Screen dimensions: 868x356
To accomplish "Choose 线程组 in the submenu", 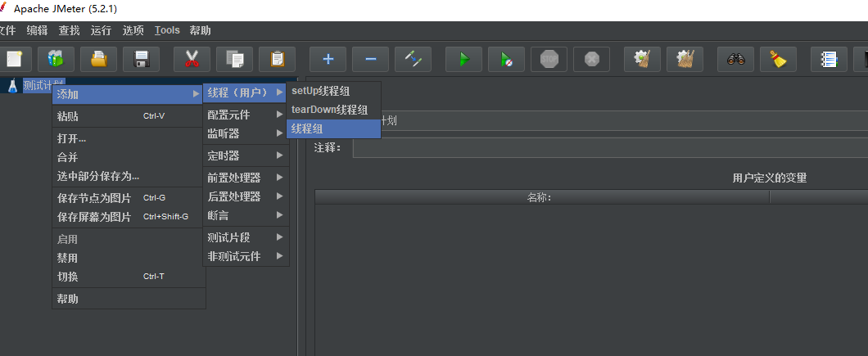I will 334,128.
